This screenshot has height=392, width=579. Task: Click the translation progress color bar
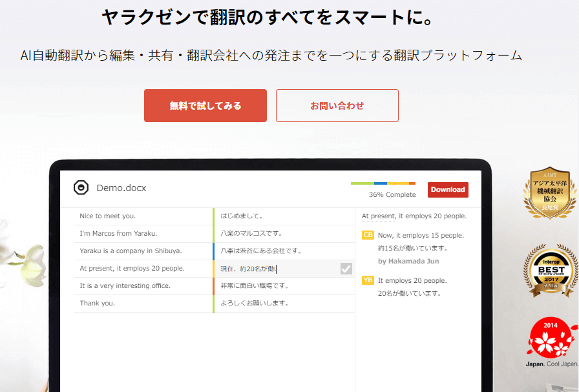(x=383, y=183)
